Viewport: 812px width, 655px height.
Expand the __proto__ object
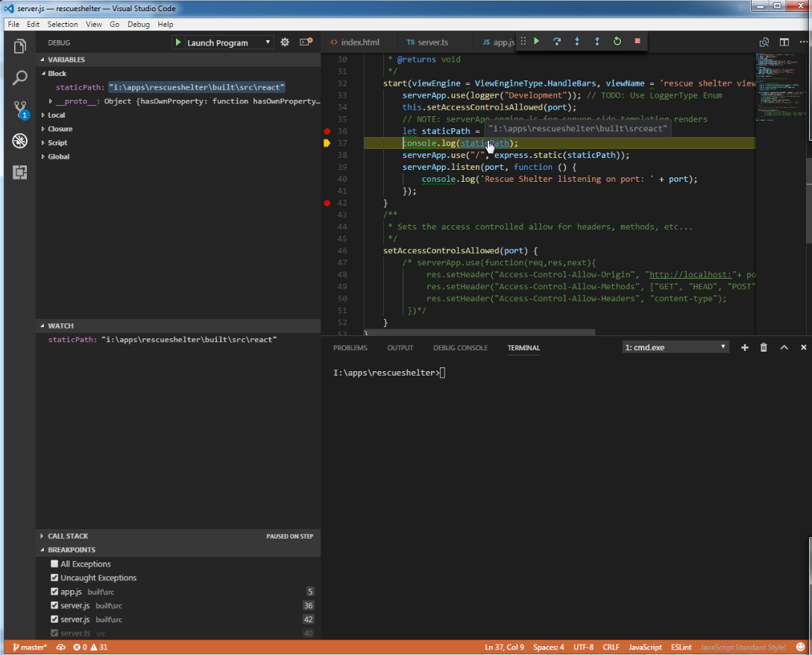click(50, 101)
